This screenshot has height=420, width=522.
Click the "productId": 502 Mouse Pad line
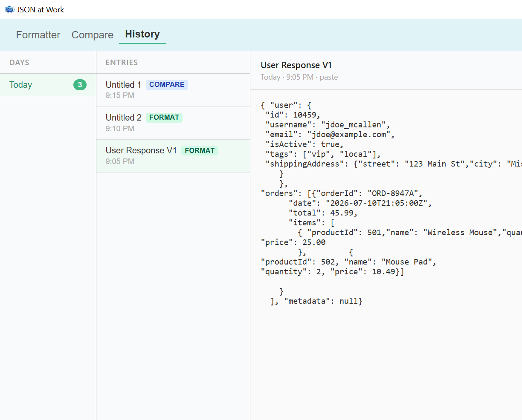click(x=348, y=262)
